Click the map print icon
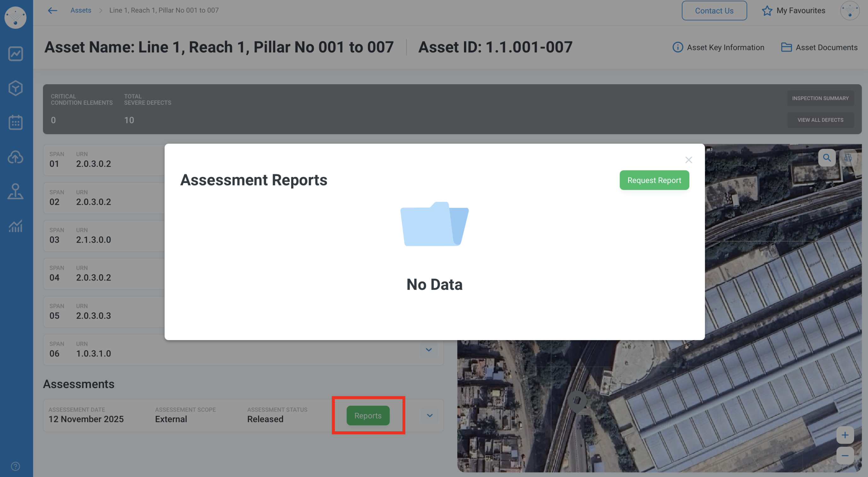The width and height of the screenshot is (868, 477). click(848, 158)
